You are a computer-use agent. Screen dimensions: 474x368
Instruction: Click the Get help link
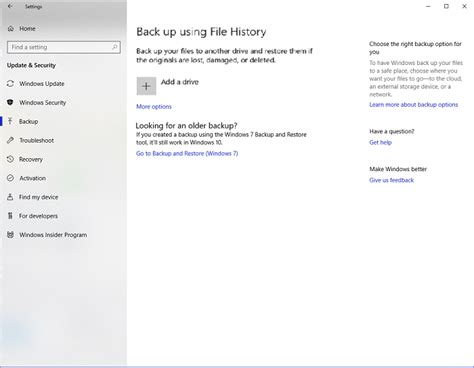380,142
